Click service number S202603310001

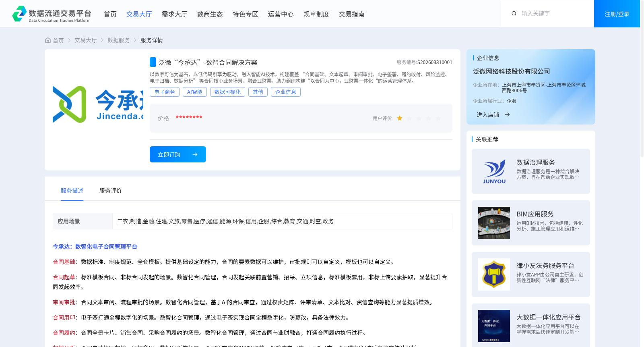click(435, 62)
